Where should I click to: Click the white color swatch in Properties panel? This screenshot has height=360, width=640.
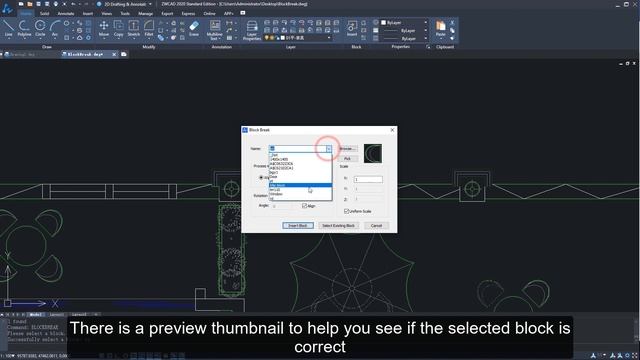[x=384, y=23]
